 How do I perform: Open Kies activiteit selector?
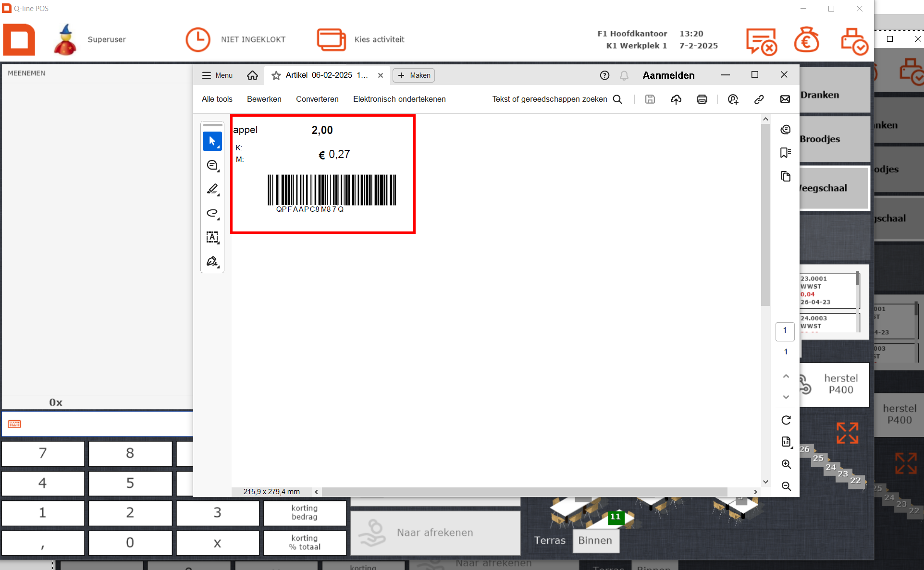click(x=361, y=40)
